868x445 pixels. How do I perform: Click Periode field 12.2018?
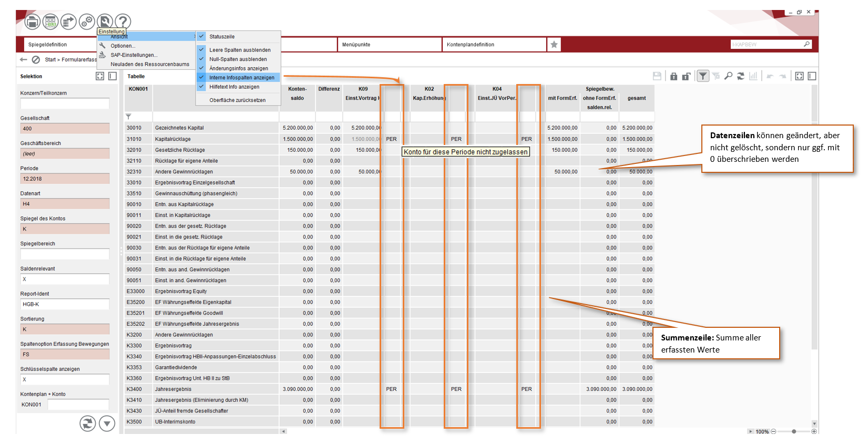point(65,179)
